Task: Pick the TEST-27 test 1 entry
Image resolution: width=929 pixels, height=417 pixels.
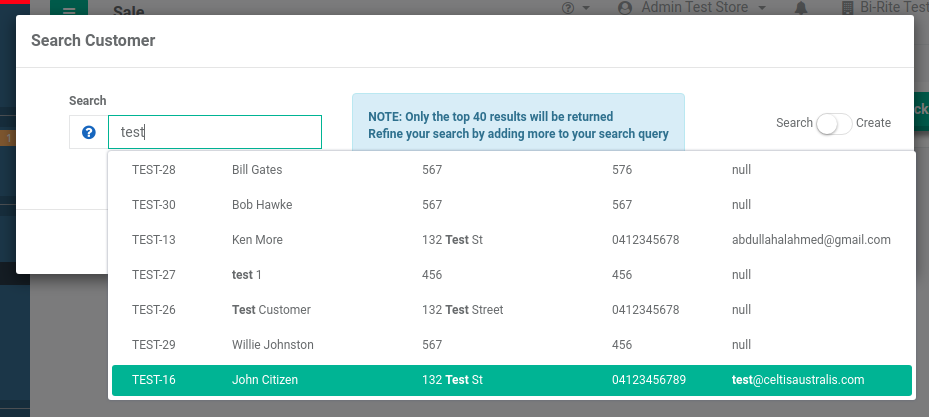Action: point(511,275)
